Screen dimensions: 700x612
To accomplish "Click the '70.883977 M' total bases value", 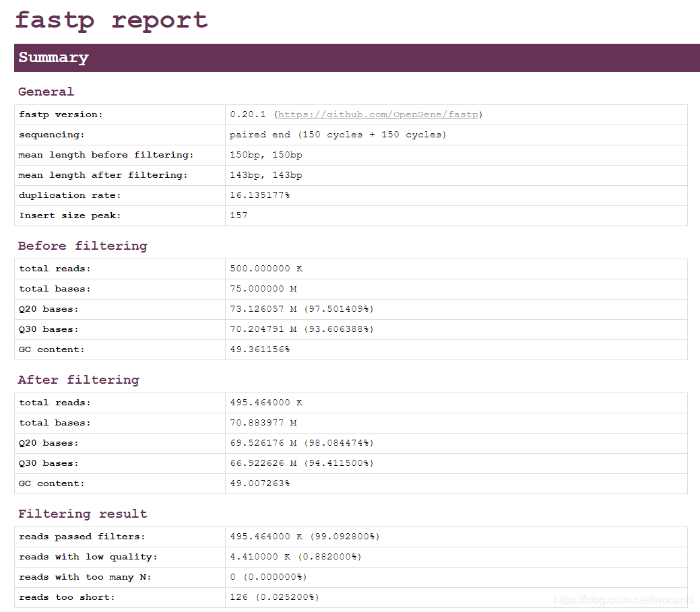I will tap(263, 422).
